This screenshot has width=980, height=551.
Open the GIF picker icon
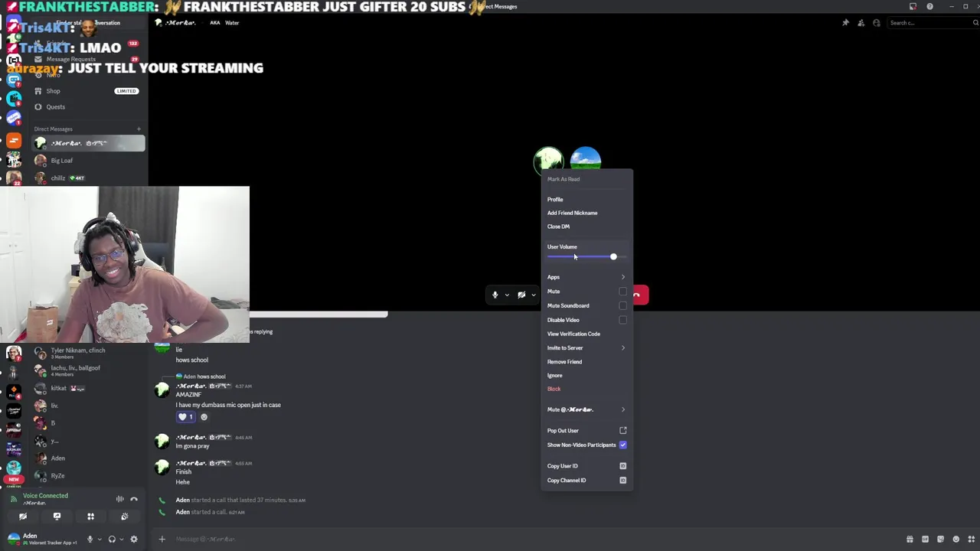[925, 539]
